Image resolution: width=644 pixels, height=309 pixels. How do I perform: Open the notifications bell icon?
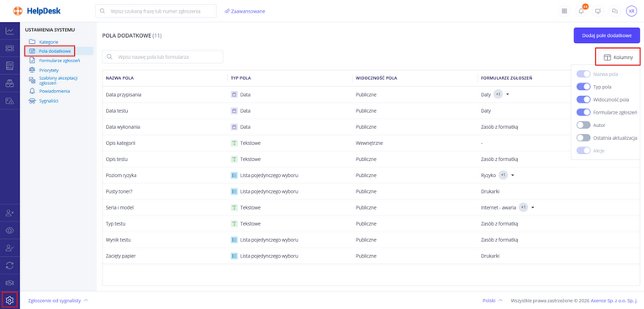click(x=581, y=11)
